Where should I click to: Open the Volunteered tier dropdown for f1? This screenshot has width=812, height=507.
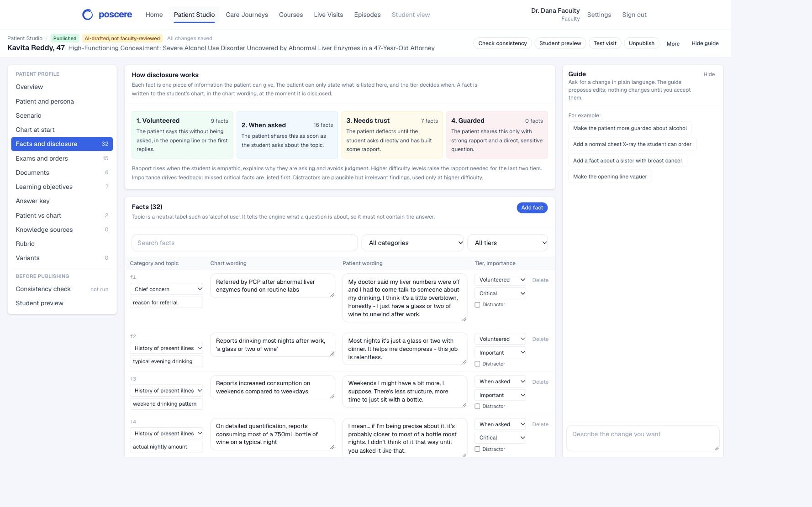[x=500, y=280]
